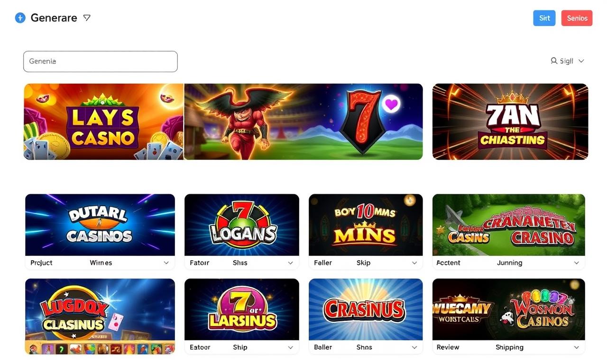Click the purple heart icon on banner
The height and width of the screenshot is (364, 607).
(391, 104)
